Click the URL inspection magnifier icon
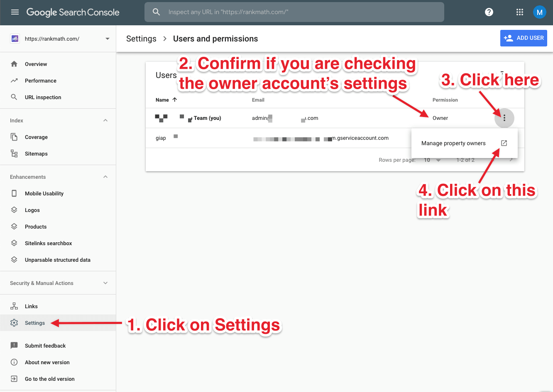 [14, 97]
